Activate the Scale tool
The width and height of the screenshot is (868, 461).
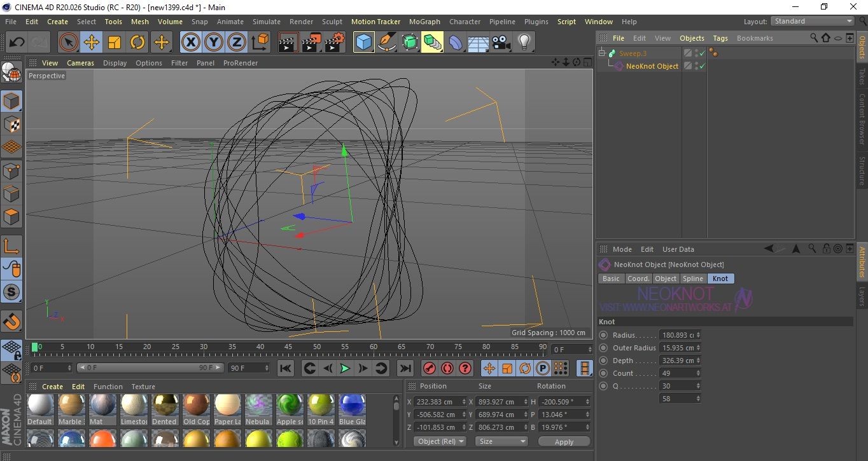click(x=115, y=43)
